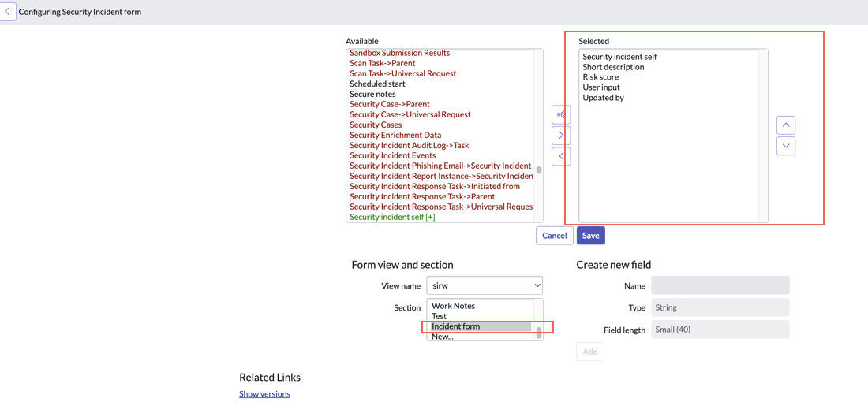Select Updated by in Selected list

[x=604, y=97]
